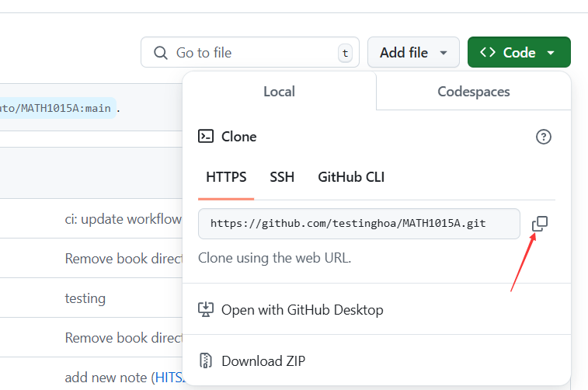Switch to the Codespaces tab
This screenshot has height=390, width=588.
474,92
